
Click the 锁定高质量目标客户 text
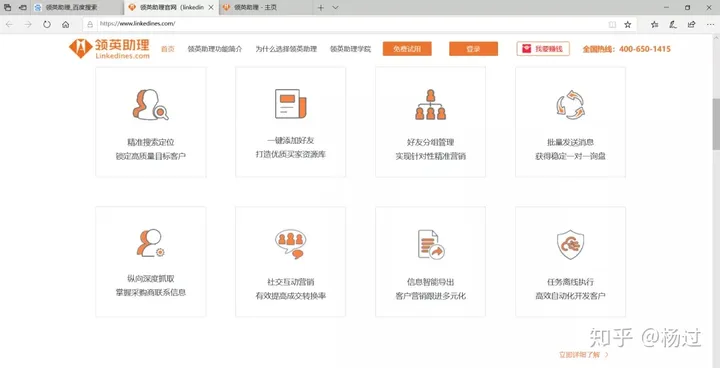[x=151, y=156]
